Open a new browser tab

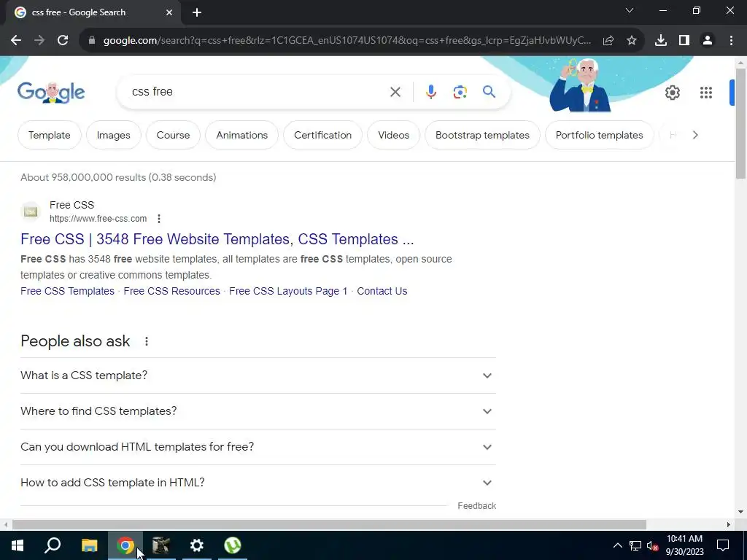coord(197,12)
